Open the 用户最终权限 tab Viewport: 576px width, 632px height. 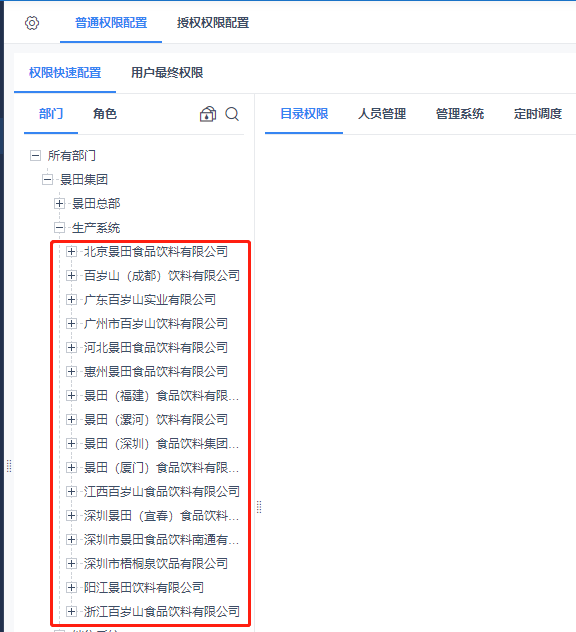(167, 73)
